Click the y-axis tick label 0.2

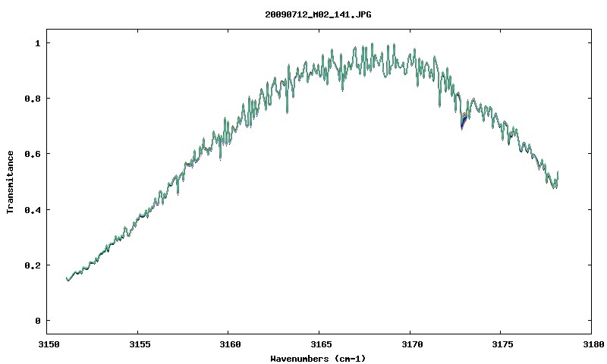pos(32,265)
